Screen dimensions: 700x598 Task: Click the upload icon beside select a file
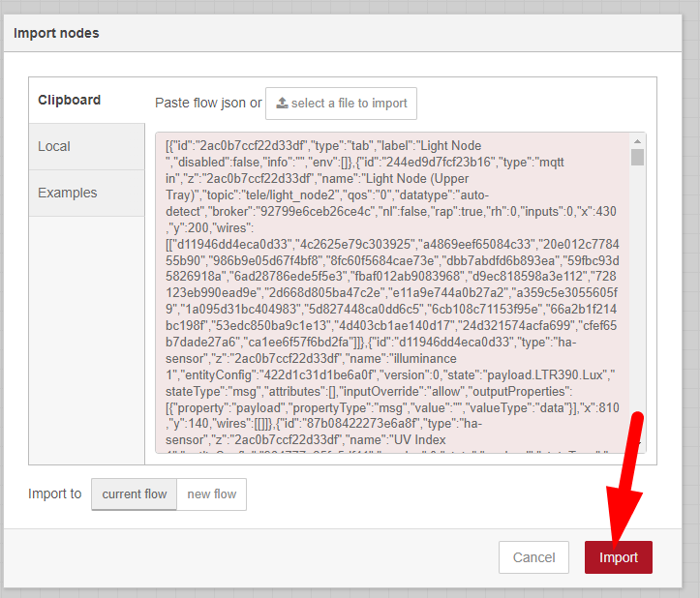click(282, 104)
